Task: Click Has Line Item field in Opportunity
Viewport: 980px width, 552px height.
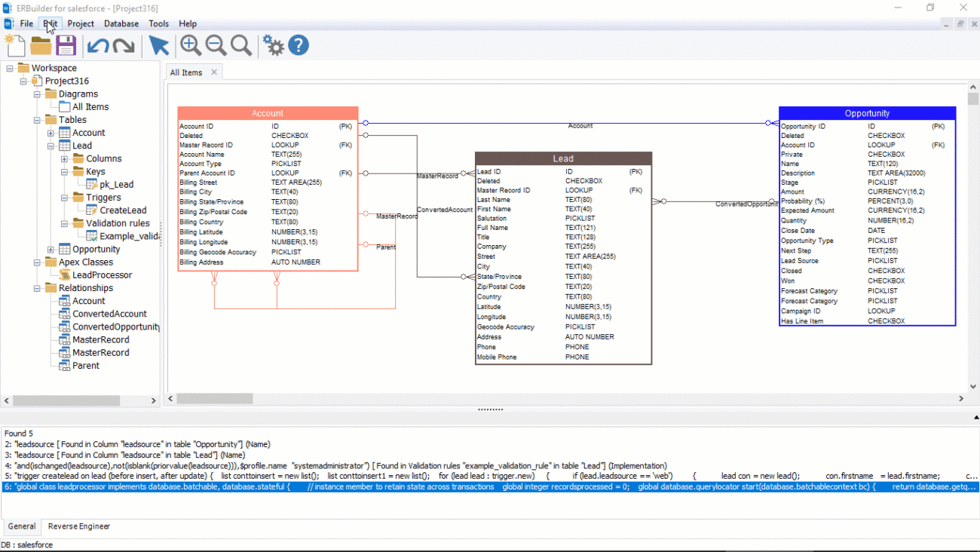Action: 802,320
